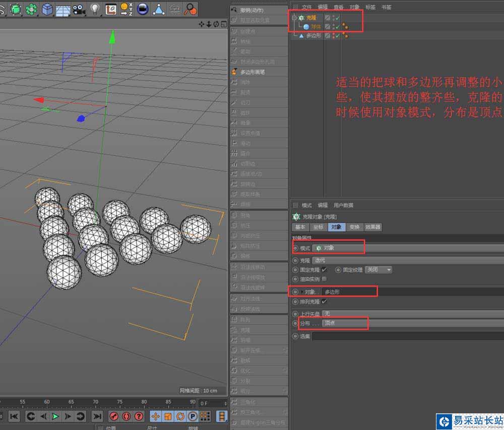Jump to the timeline end button
This screenshot has width=504, height=430.
[97, 416]
